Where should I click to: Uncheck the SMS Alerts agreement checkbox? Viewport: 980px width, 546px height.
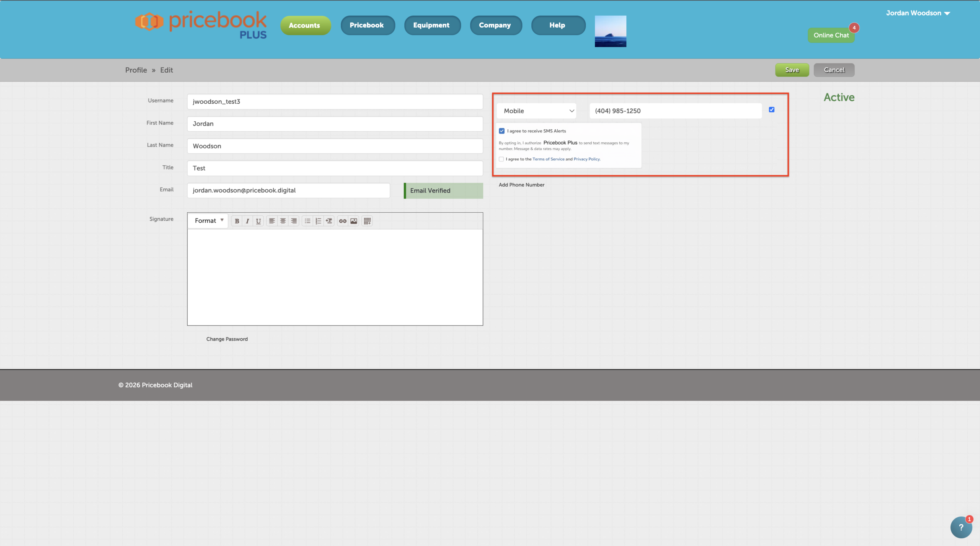(501, 131)
